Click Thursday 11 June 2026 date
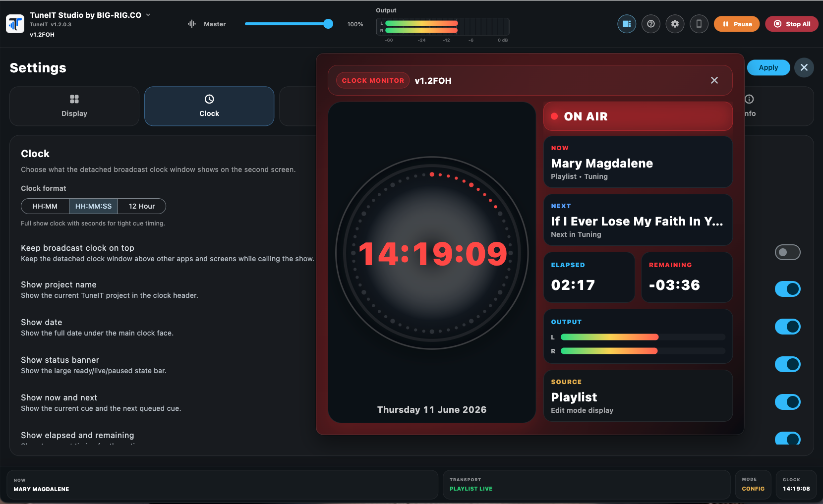 pyautogui.click(x=432, y=410)
